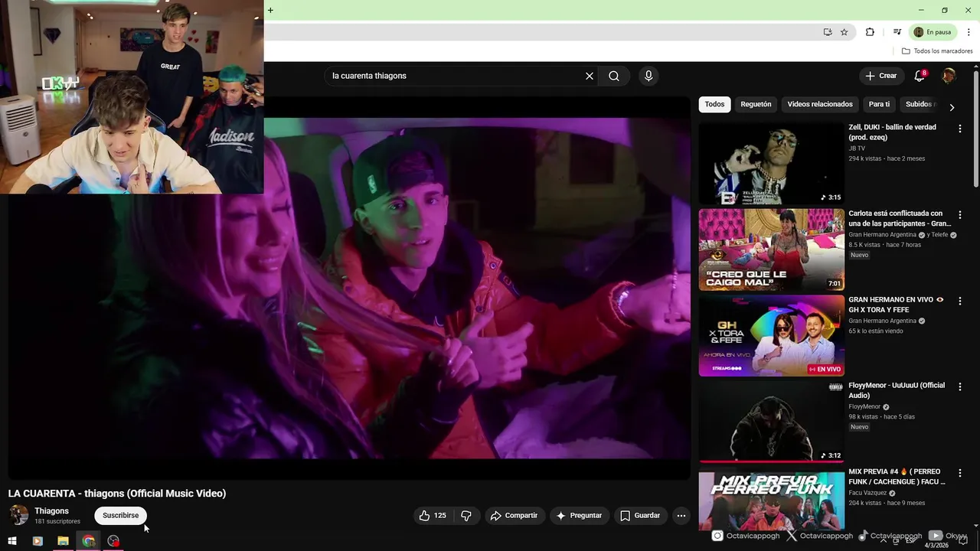The width and height of the screenshot is (980, 551).
Task: Click LA CUARENTA - thiagons video title
Action: [117, 494]
